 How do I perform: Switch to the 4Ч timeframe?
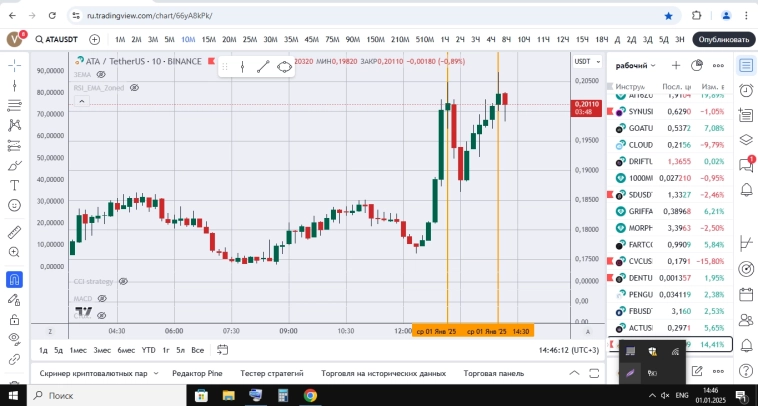coord(491,39)
